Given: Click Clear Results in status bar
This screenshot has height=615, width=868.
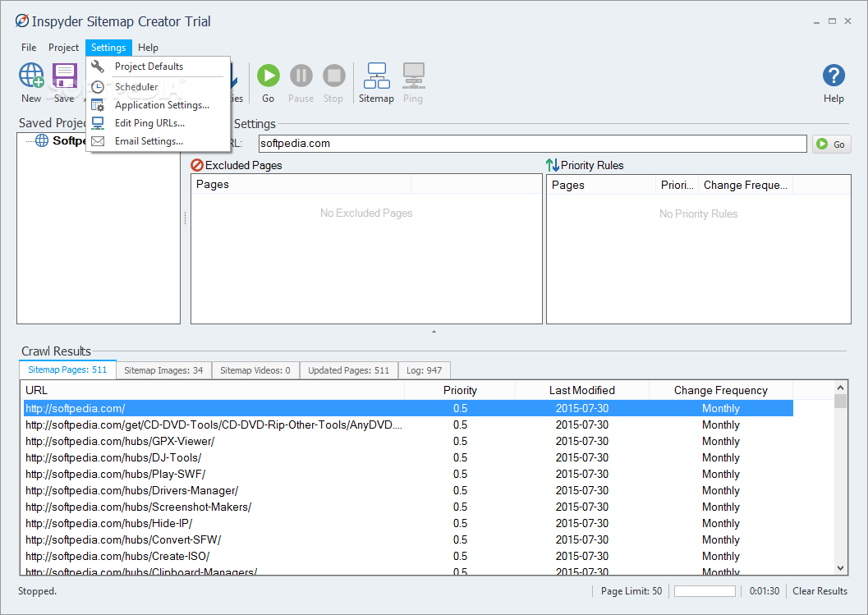Looking at the screenshot, I should point(820,591).
